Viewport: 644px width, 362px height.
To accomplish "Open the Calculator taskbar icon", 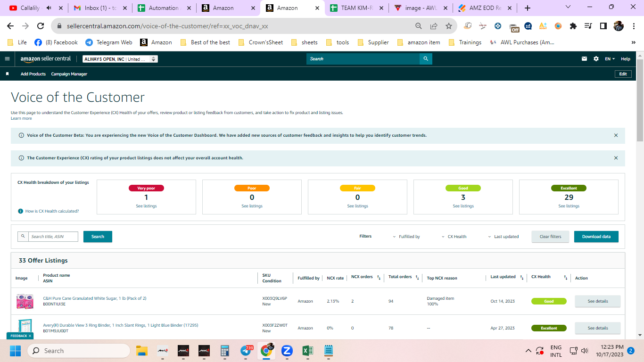I will (225, 351).
